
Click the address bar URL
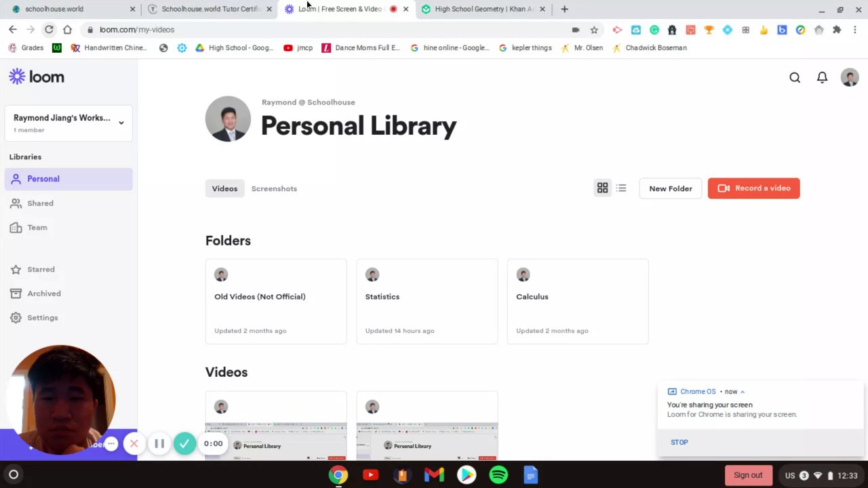pos(137,30)
